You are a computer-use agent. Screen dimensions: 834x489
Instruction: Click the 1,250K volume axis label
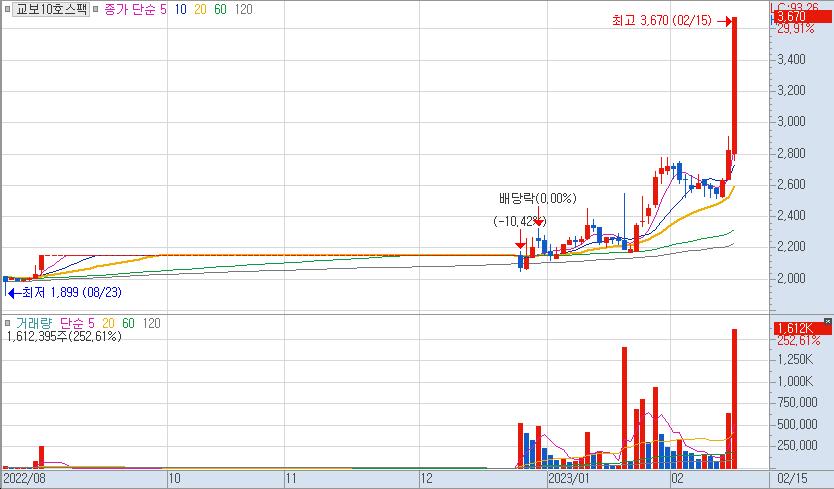click(x=795, y=360)
